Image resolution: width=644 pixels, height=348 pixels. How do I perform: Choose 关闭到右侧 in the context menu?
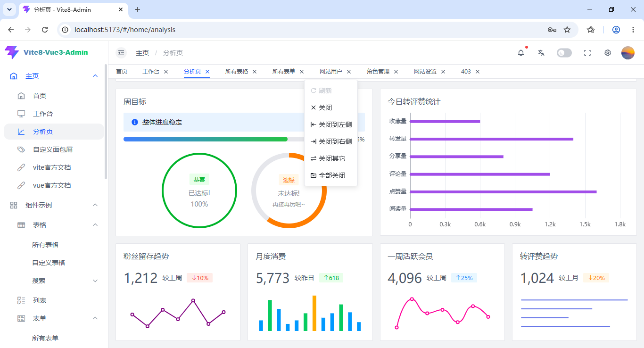331,141
